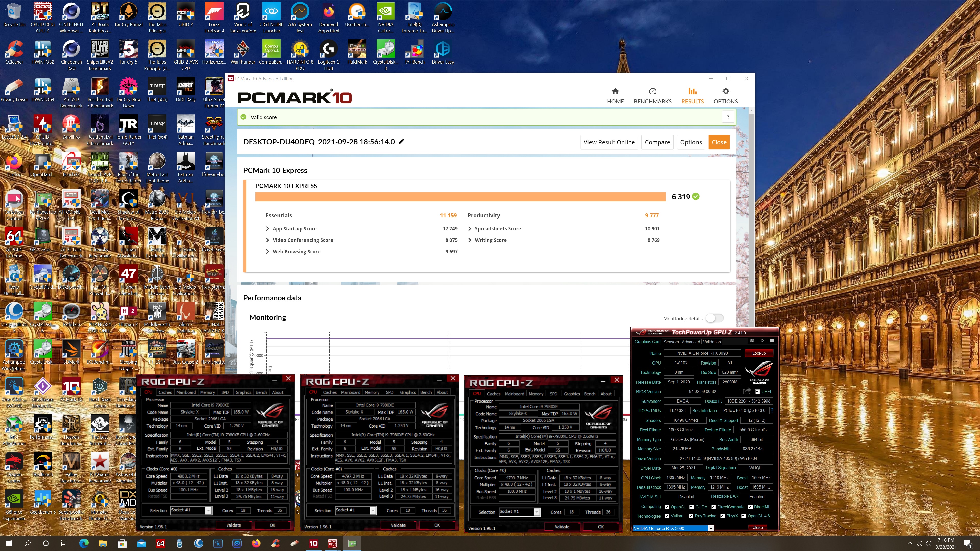Switch to Sensors tab in GPU-Z

pyautogui.click(x=671, y=342)
